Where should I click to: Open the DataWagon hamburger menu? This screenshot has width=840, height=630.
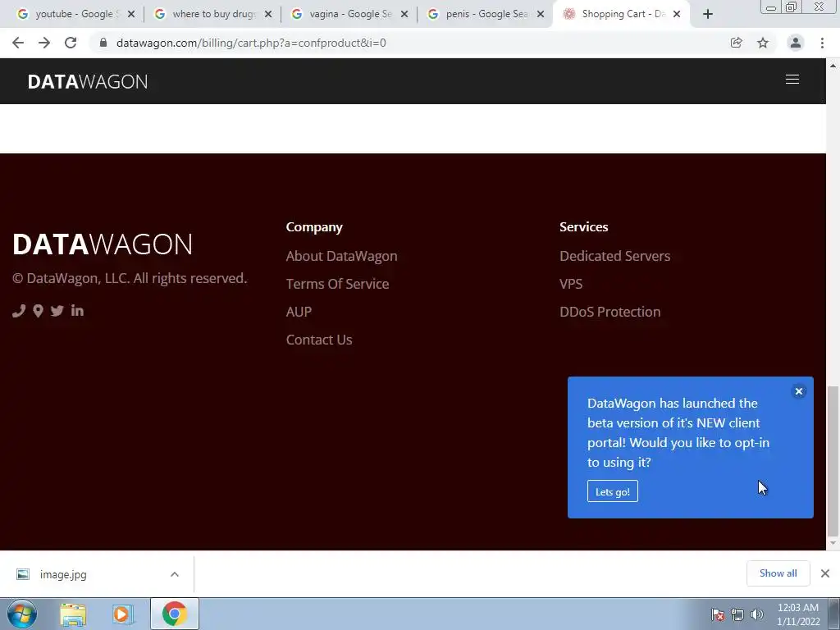tap(792, 80)
